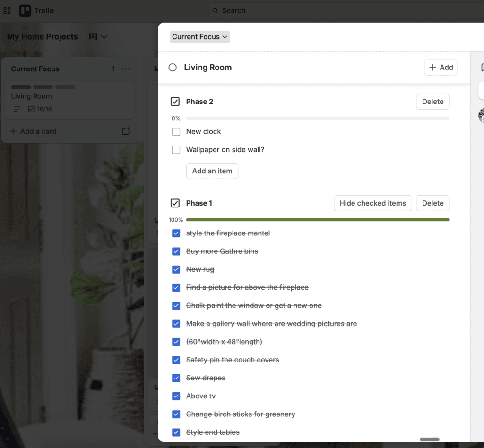Click the search magnifier icon
Image resolution: width=484 pixels, height=448 pixels.
(x=215, y=10)
